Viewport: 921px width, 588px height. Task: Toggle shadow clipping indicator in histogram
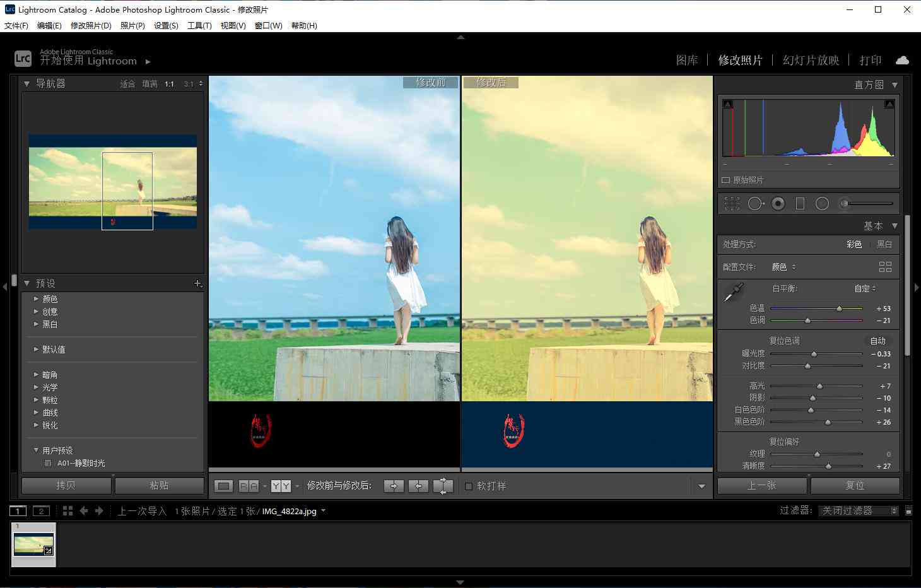(x=727, y=104)
